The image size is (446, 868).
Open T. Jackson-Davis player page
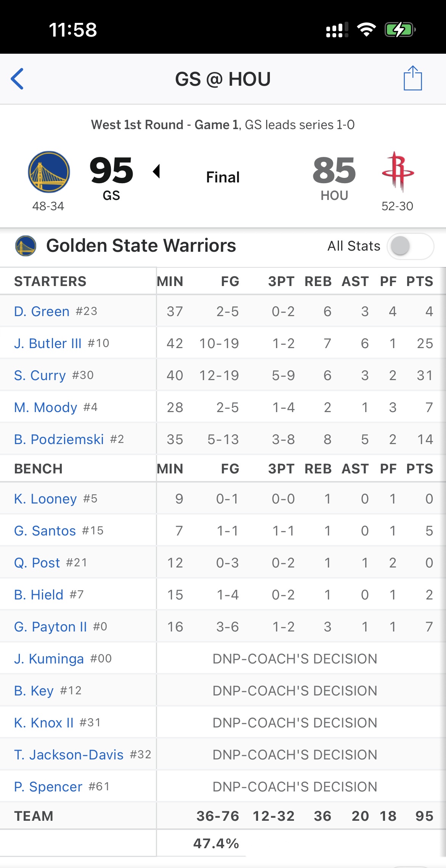tap(69, 755)
